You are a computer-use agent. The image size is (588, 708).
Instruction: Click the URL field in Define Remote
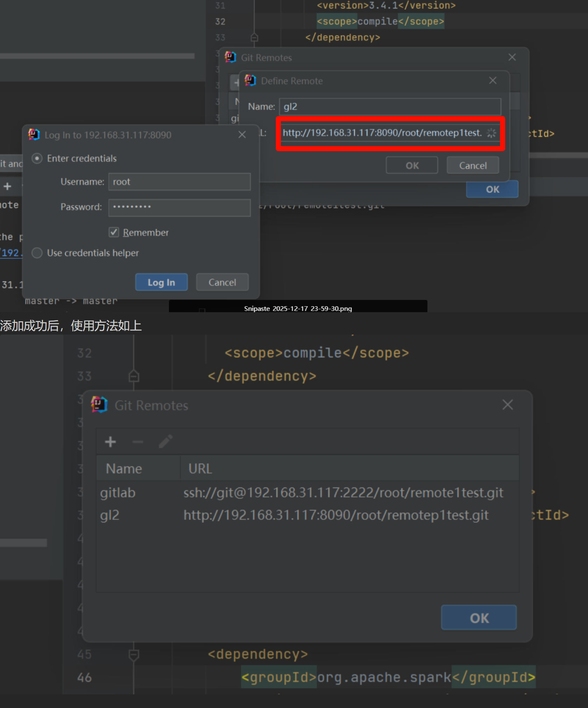390,133
